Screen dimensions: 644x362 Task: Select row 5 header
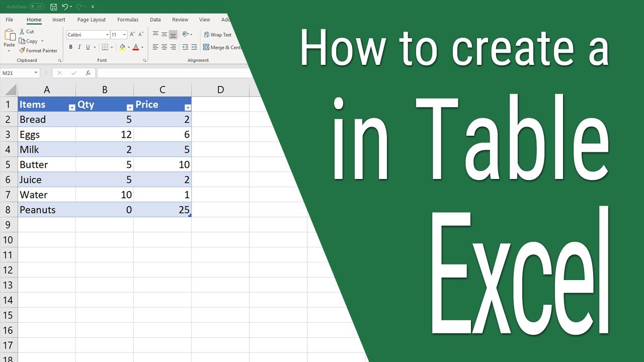point(9,164)
